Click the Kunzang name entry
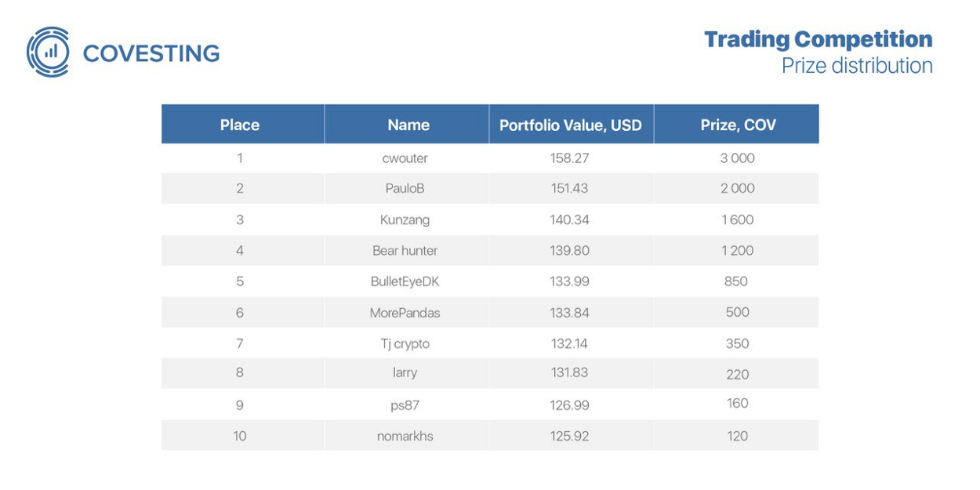Viewport: 980px width, 490px height. tap(405, 220)
